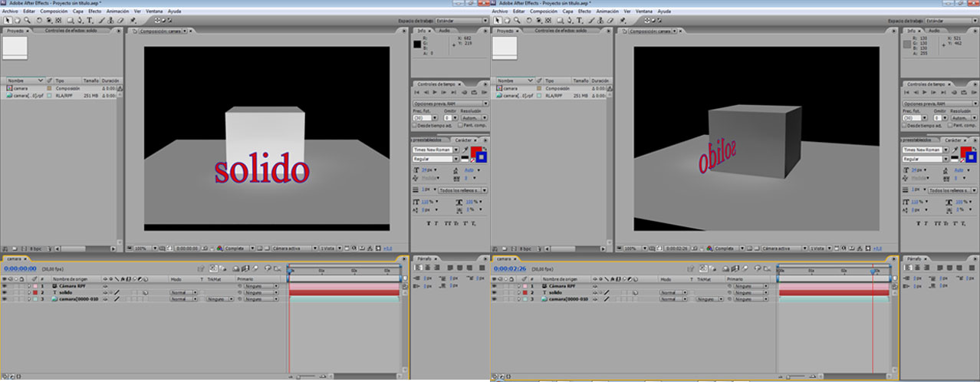Jump to first frame in left time controls
Viewport: 980px width, 382px height.
[x=417, y=91]
